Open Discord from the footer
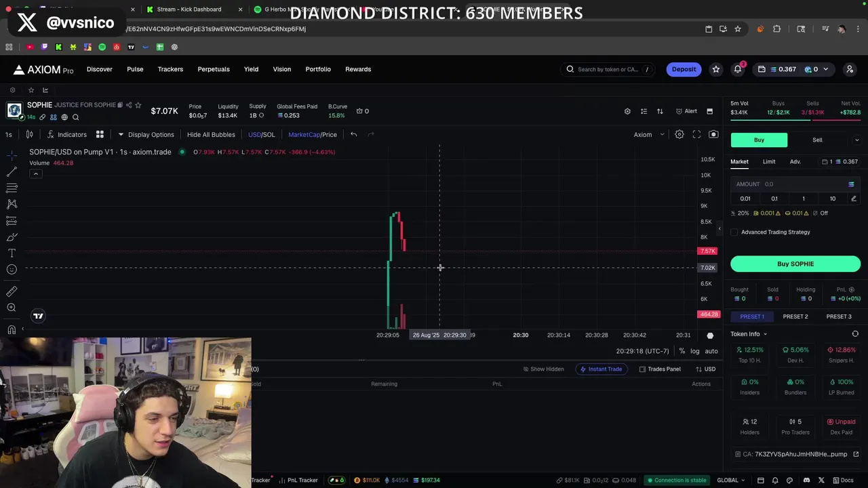This screenshot has width=868, height=488. click(x=806, y=481)
